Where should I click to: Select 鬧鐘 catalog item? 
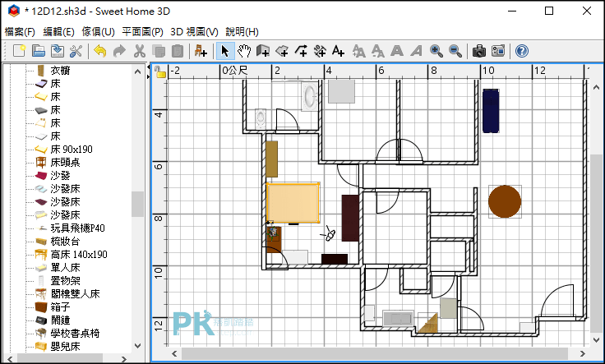point(60,320)
